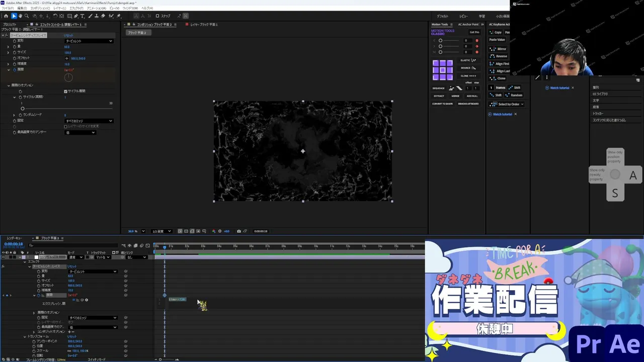644x362 pixels.
Task: Toggle the サイズ stopwatch in the timeline
Action: click(x=38, y=281)
